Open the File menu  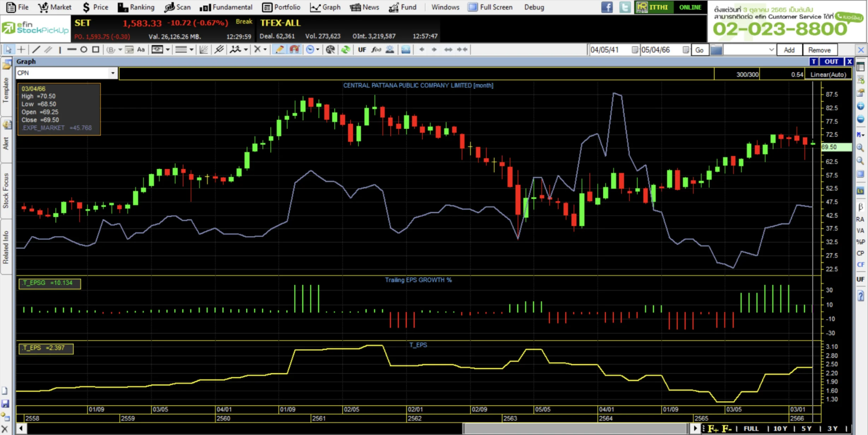[x=18, y=7]
